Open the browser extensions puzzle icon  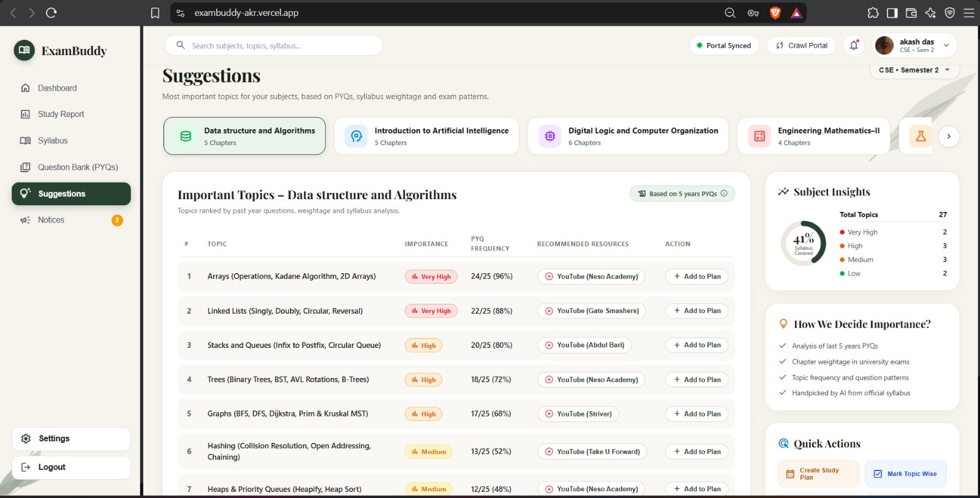coord(873,13)
